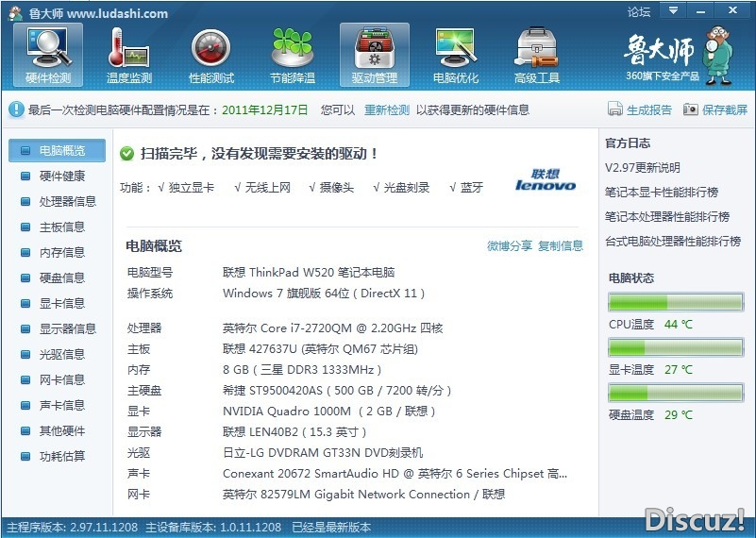756x538 pixels.
Task: Click the 联想 ThinkPad W520 model text
Action: pos(309,273)
